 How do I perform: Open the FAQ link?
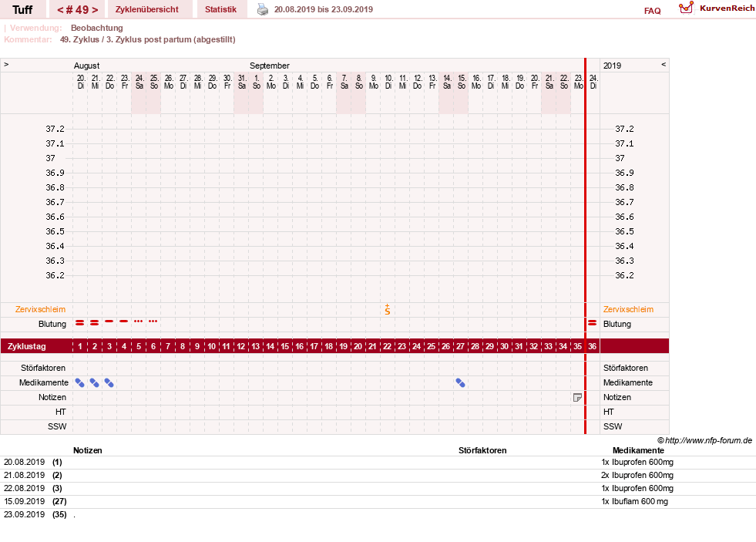tap(652, 11)
